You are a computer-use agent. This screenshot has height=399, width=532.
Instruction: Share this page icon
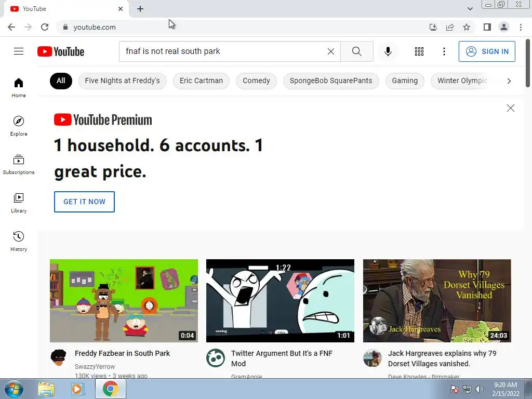pyautogui.click(x=450, y=27)
